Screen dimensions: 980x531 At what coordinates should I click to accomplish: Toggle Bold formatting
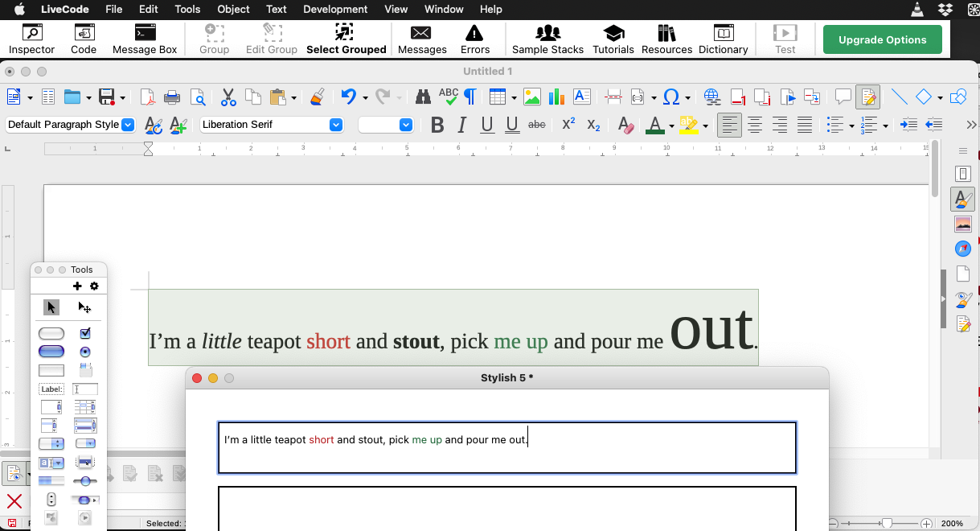tap(437, 125)
